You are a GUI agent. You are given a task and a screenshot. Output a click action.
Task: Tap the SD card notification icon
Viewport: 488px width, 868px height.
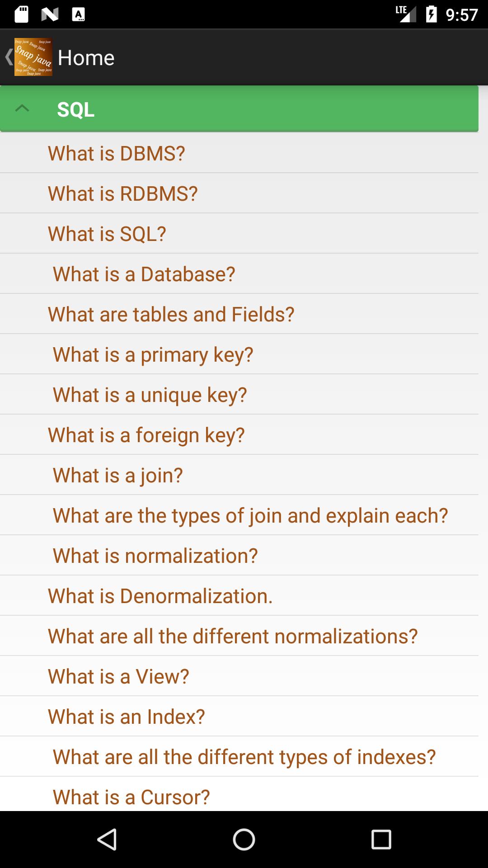(x=21, y=14)
